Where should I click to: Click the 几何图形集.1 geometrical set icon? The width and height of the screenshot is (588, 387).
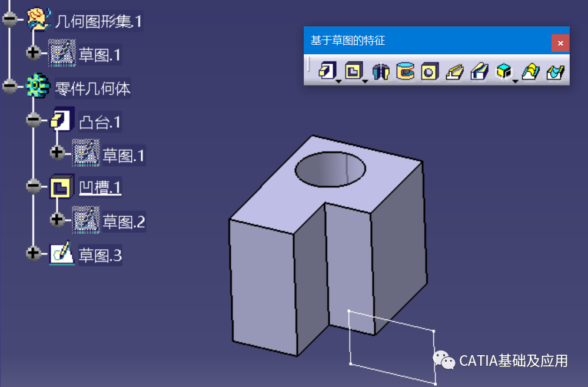[x=39, y=19]
